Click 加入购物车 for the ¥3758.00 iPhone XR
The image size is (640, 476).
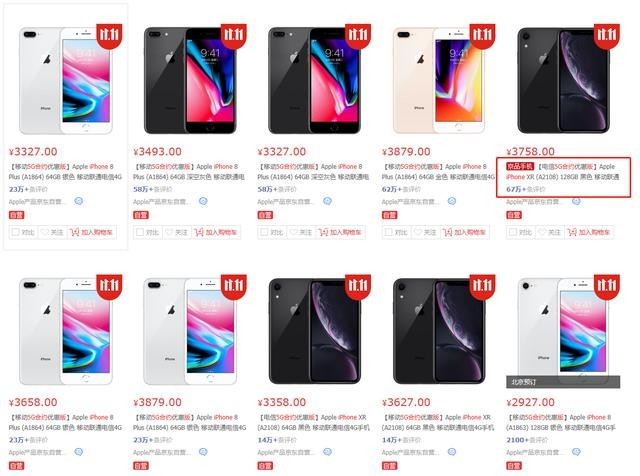pos(589,232)
